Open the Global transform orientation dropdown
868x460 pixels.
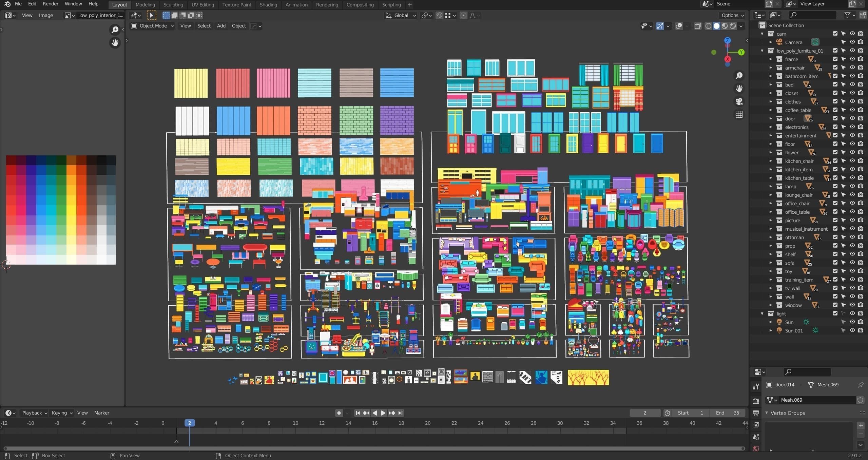(401, 15)
